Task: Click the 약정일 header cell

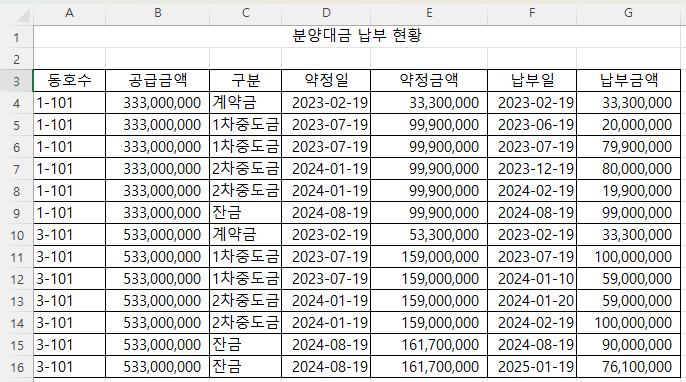Action: click(x=326, y=81)
